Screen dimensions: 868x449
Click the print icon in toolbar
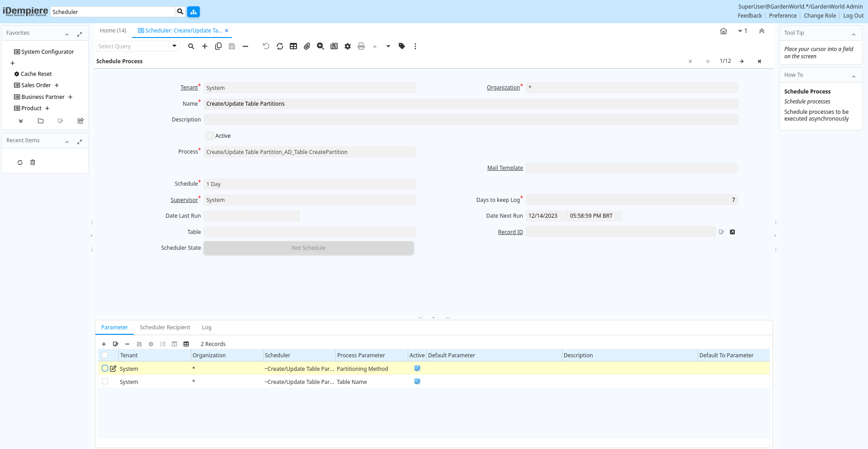click(361, 46)
